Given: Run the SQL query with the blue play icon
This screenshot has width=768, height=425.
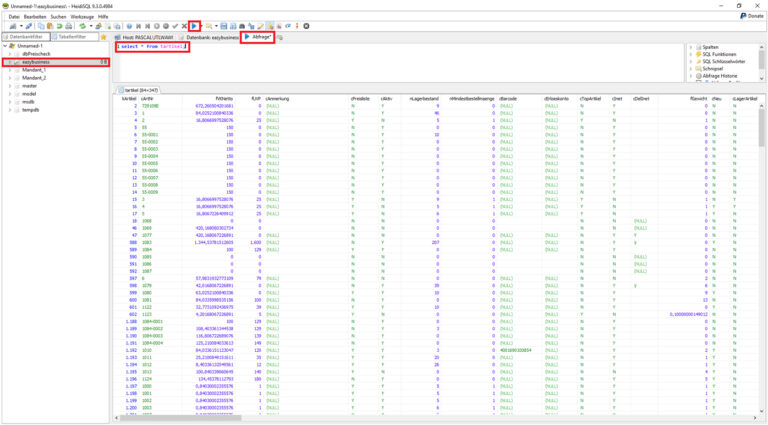Looking at the screenshot, I should point(194,26).
